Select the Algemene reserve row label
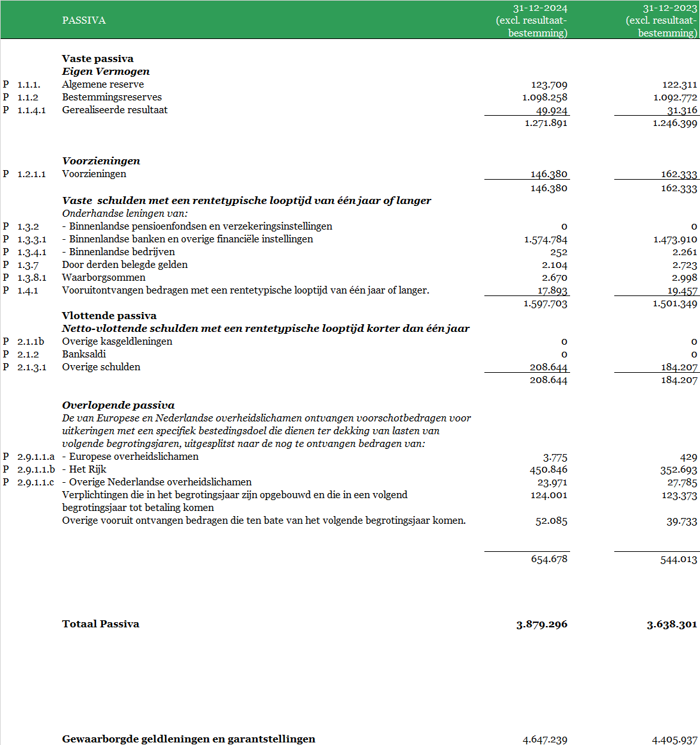The height and width of the screenshot is (745, 700). pos(103,84)
